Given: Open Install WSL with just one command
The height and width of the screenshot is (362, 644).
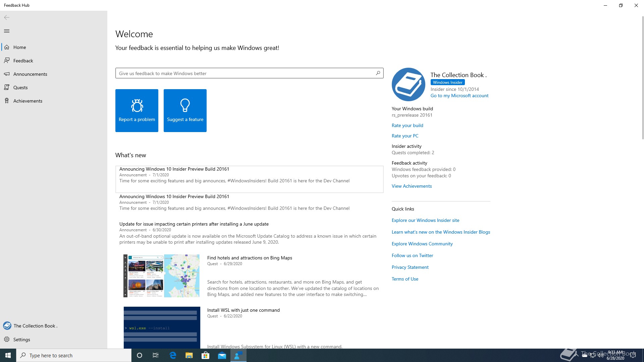Looking at the screenshot, I should [x=243, y=310].
